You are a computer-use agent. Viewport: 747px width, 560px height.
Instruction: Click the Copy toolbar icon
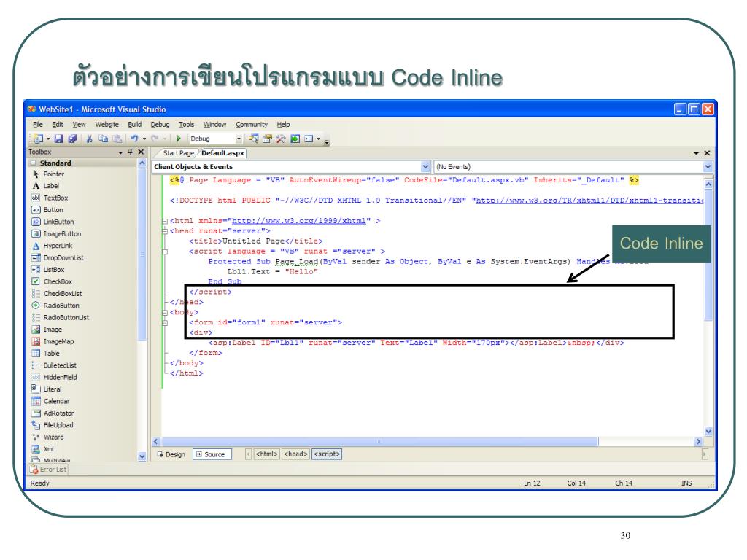click(x=103, y=139)
